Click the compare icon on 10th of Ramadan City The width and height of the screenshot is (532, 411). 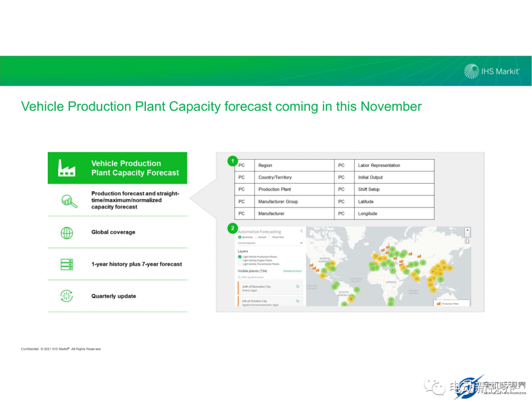point(298,286)
